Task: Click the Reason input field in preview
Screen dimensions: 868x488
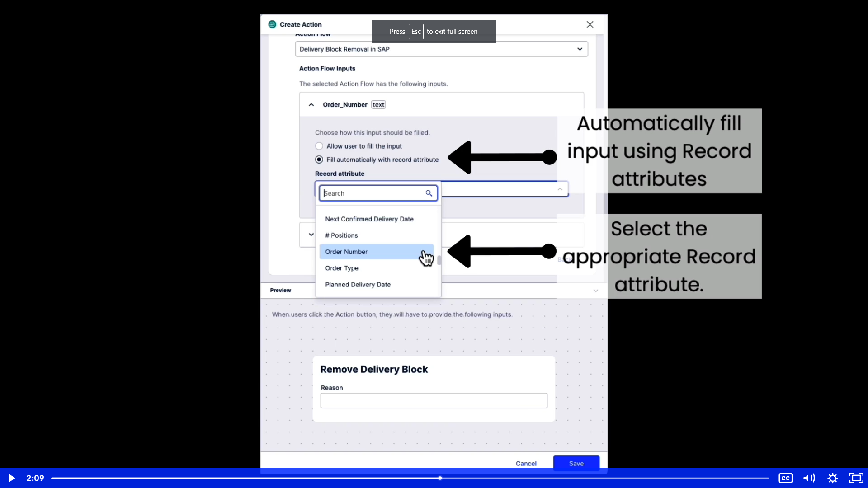Action: 434,400
